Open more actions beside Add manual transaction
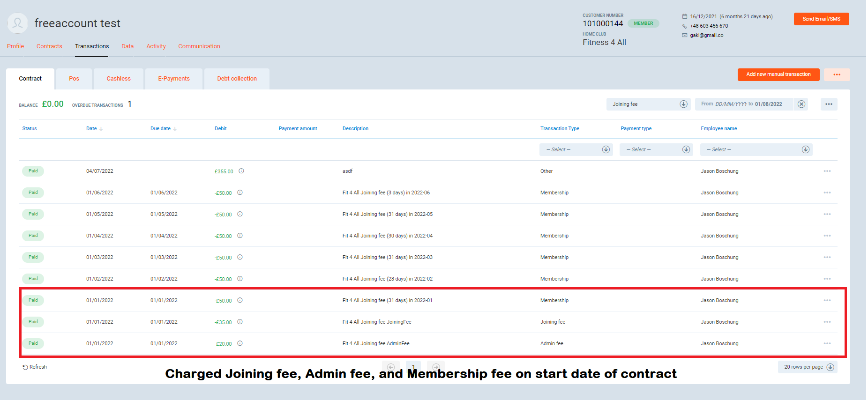The height and width of the screenshot is (400, 868). point(837,74)
